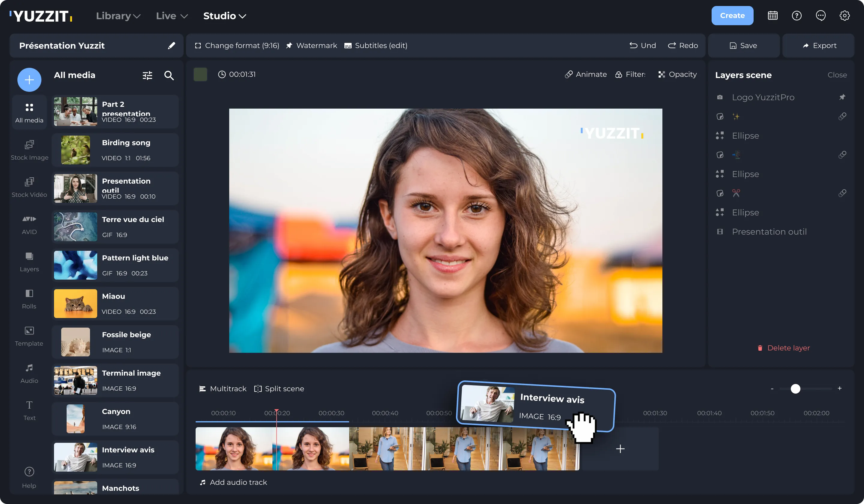Expand the Studio menu

pos(224,16)
